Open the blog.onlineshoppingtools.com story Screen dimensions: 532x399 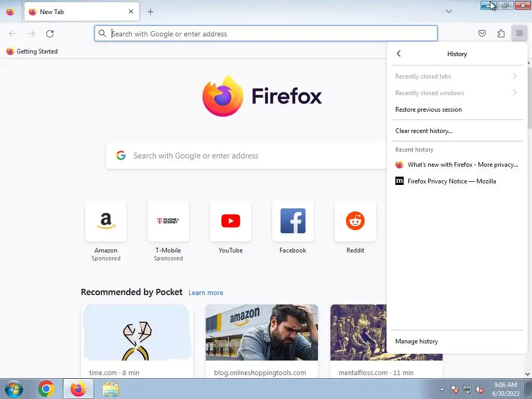[262, 341]
